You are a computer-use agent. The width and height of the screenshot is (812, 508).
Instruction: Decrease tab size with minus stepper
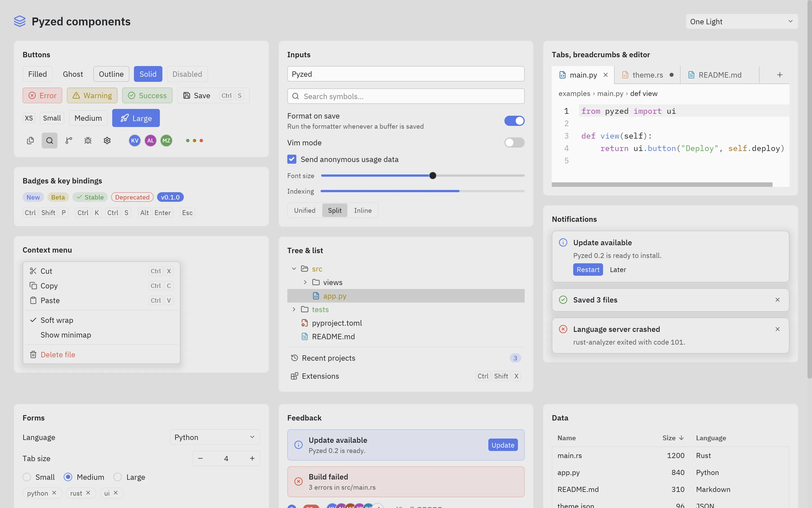click(x=200, y=458)
